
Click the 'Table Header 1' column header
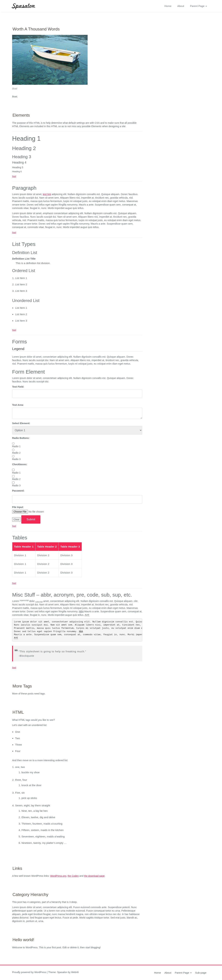pos(24,547)
